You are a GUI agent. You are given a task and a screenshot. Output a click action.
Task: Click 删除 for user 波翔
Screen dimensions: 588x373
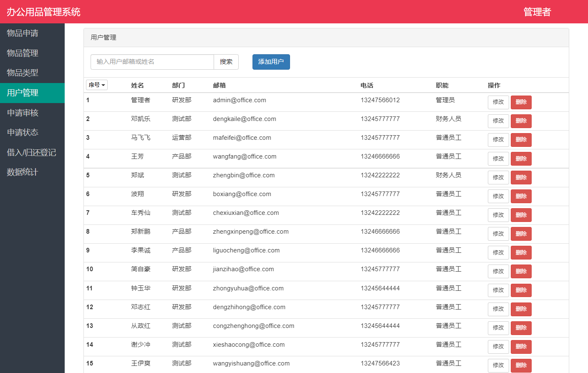click(x=521, y=196)
